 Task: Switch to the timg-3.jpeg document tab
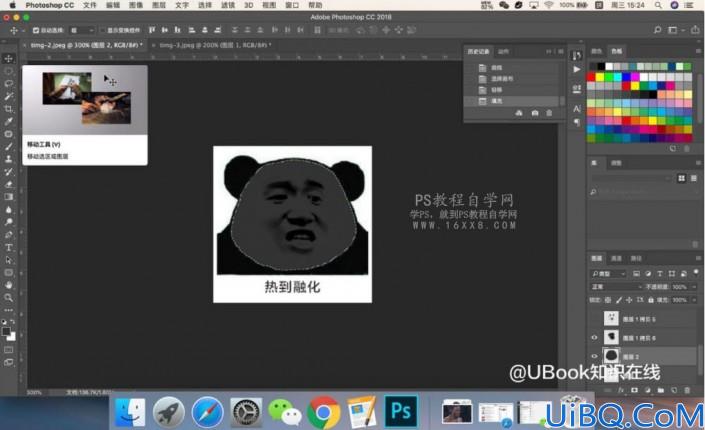(215, 45)
